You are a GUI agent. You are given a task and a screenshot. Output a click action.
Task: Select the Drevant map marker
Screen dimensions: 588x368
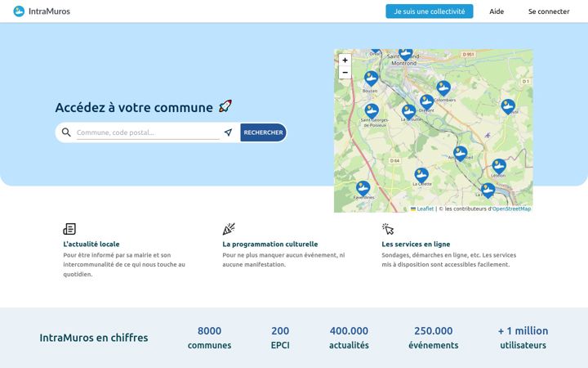click(427, 102)
